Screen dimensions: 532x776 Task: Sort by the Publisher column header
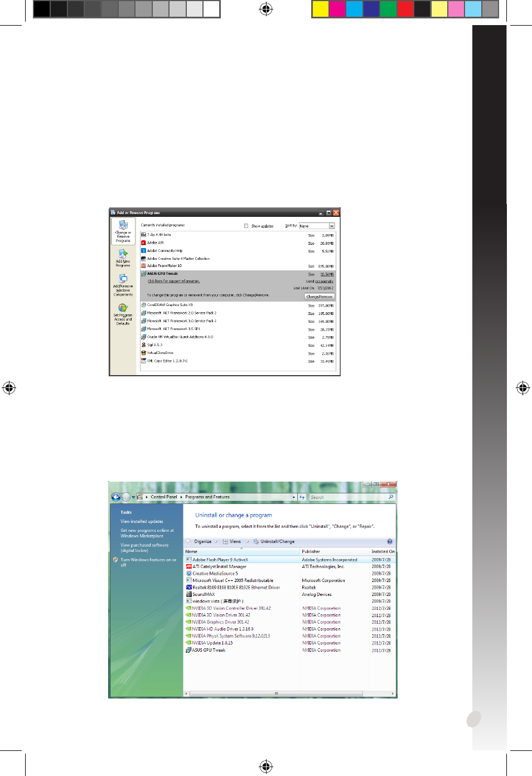(x=335, y=551)
